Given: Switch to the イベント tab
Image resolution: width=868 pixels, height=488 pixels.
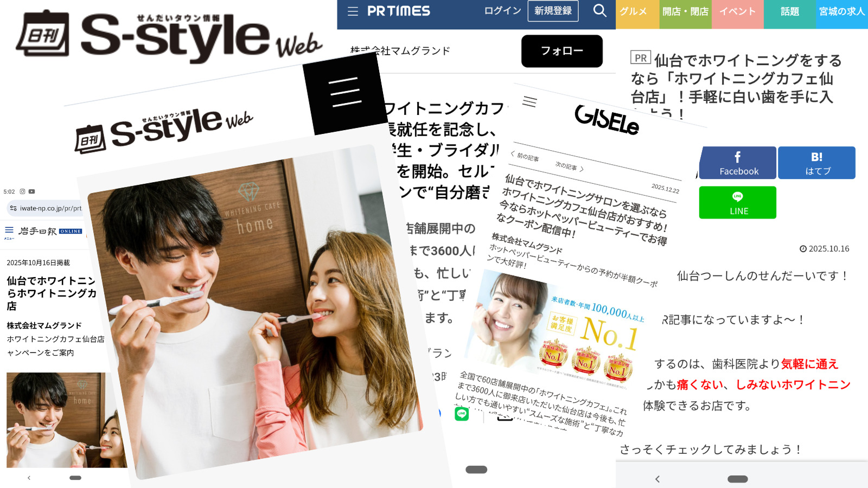Looking at the screenshot, I should 737,11.
